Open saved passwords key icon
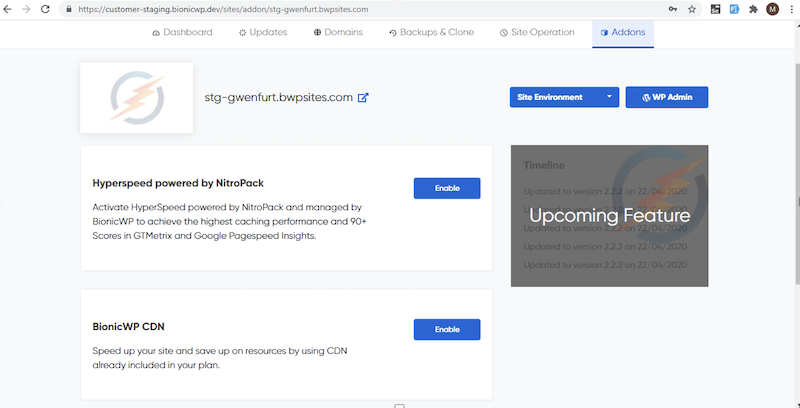This screenshot has width=800, height=408. [673, 9]
